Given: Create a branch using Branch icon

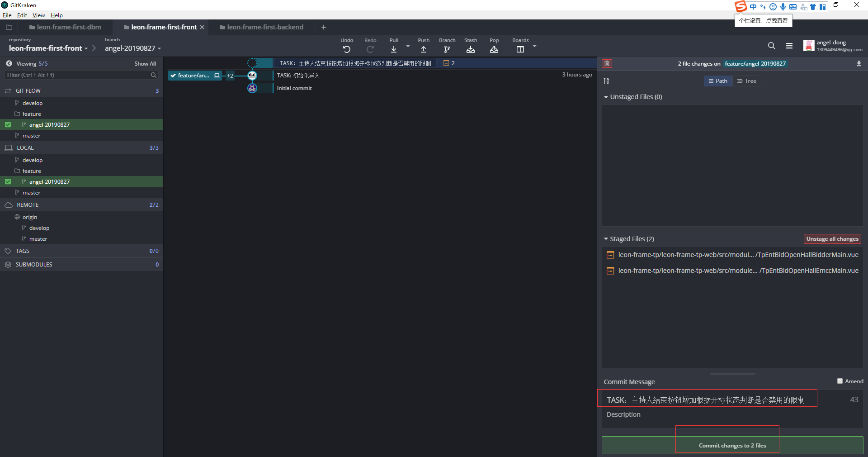Looking at the screenshot, I should tap(447, 49).
